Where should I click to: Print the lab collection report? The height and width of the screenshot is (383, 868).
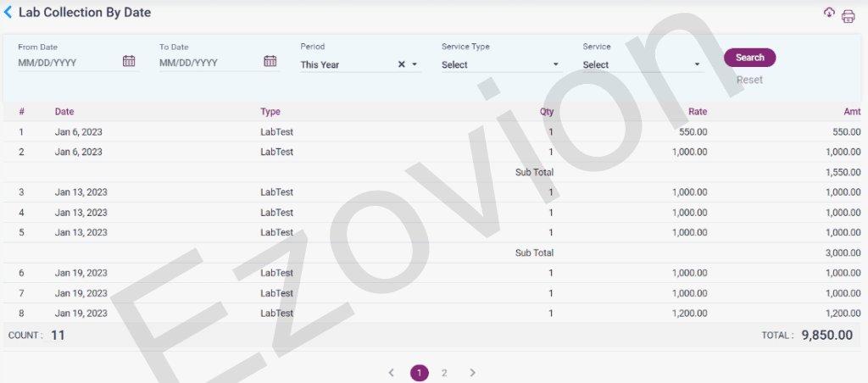[848, 17]
